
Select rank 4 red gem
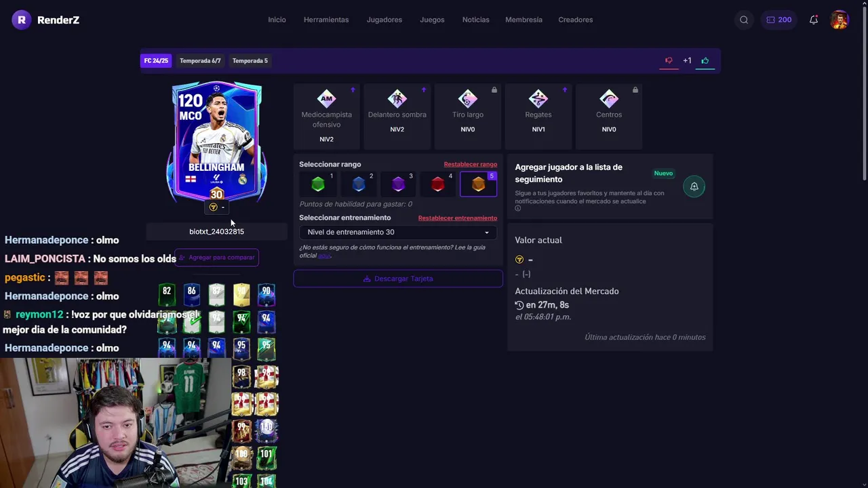[438, 184]
